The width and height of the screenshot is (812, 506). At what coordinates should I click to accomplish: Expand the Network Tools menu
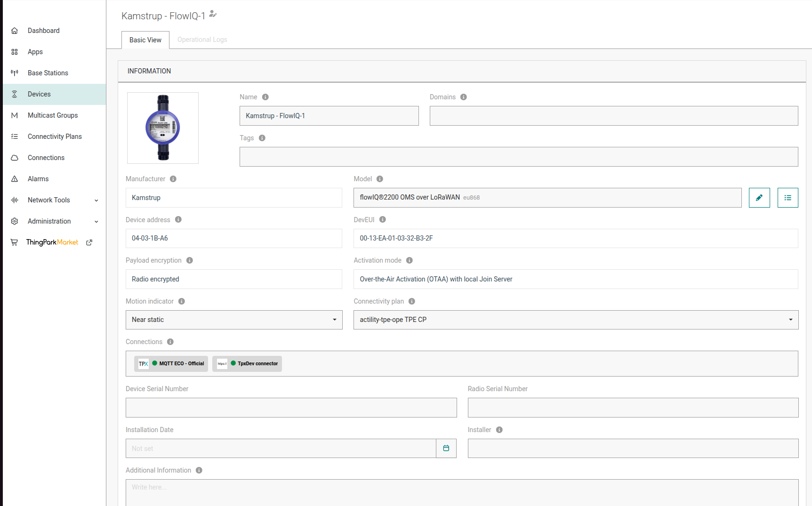coord(54,200)
